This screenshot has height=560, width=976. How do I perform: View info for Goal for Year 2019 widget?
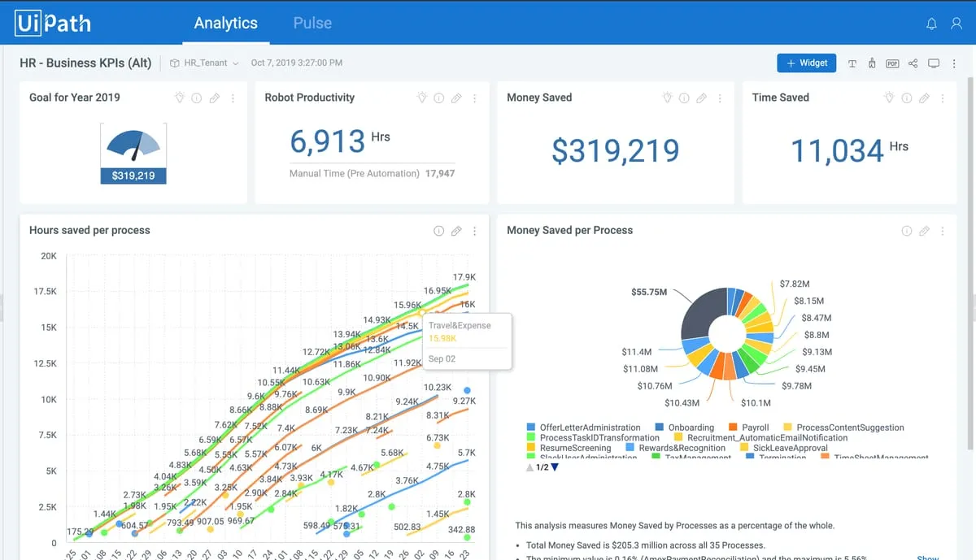tap(197, 98)
